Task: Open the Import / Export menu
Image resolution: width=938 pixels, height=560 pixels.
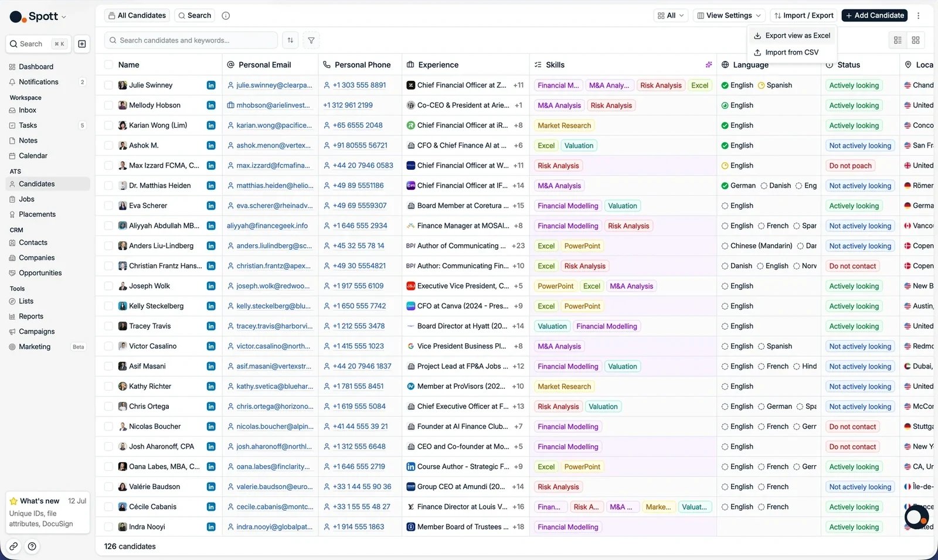Action: (x=804, y=16)
